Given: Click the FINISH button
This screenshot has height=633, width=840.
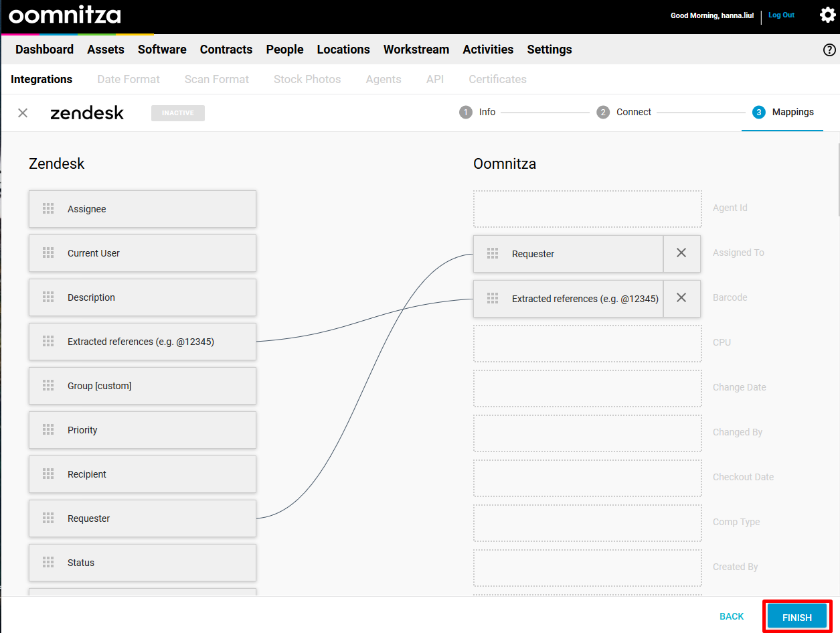Looking at the screenshot, I should (x=796, y=617).
